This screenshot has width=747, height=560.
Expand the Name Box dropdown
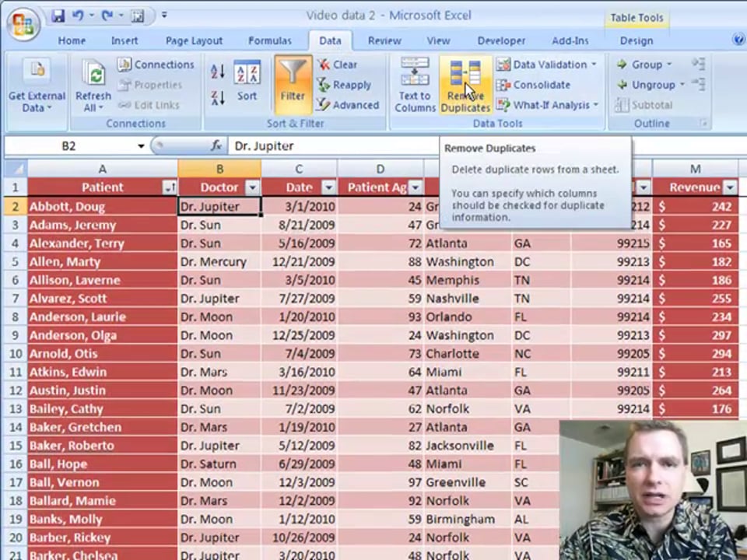click(141, 146)
